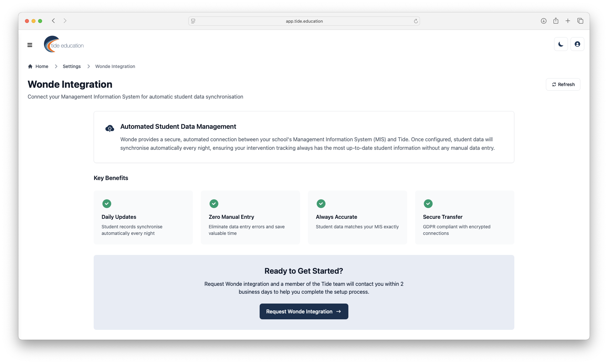Open the hamburger navigation menu
This screenshot has width=608, height=364.
(x=30, y=45)
